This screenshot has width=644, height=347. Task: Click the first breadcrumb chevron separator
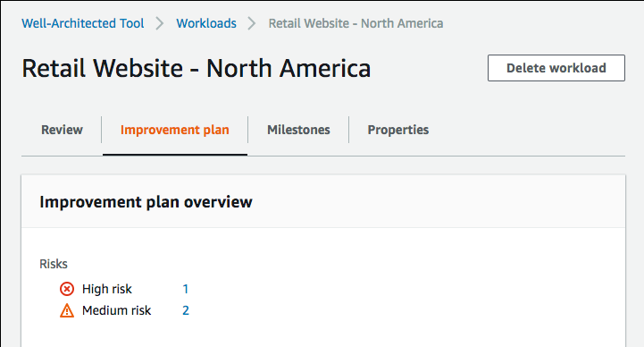pos(160,23)
